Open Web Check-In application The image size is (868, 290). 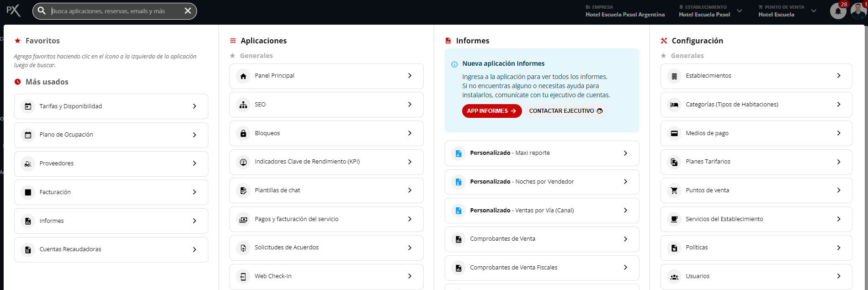pos(326,276)
